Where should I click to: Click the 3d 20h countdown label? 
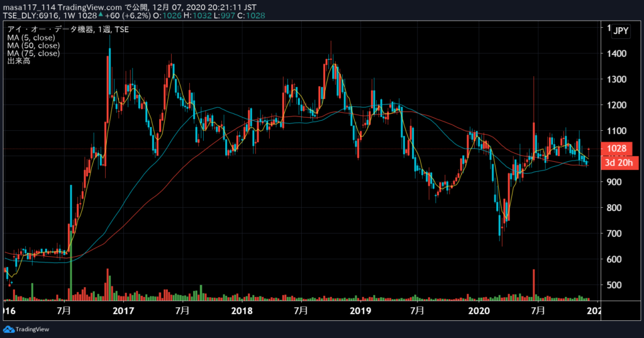(619, 162)
